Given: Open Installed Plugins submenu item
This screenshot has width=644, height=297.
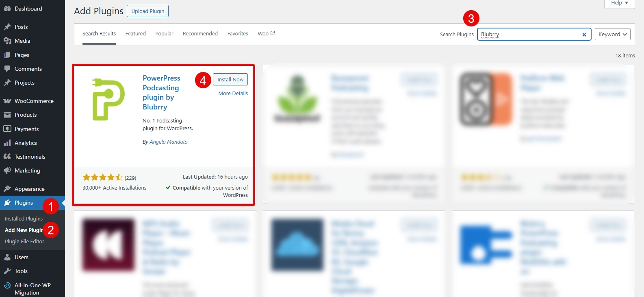Looking at the screenshot, I should coord(24,218).
